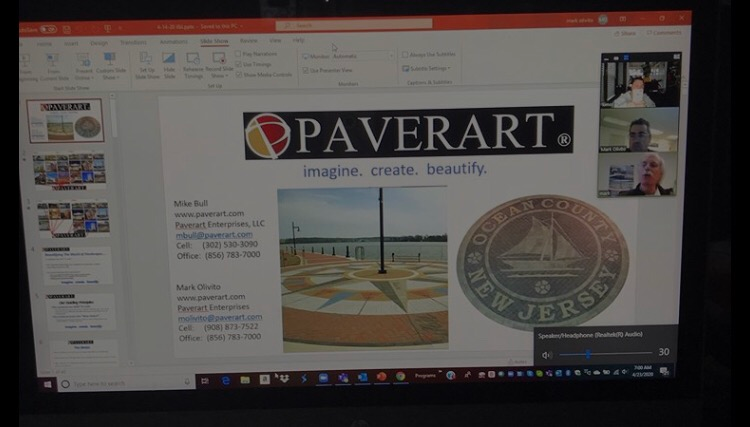The width and height of the screenshot is (750, 427).
Task: Select slide 1 thumbnail
Action: [65, 121]
